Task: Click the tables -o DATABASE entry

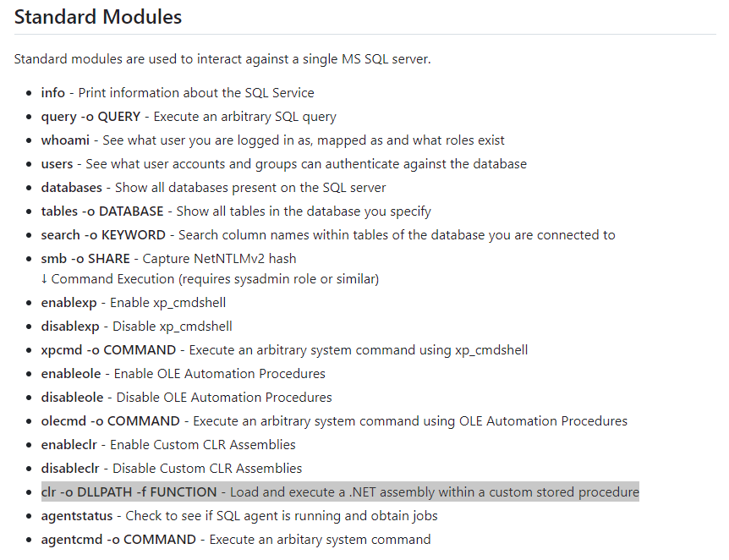Action: point(101,211)
